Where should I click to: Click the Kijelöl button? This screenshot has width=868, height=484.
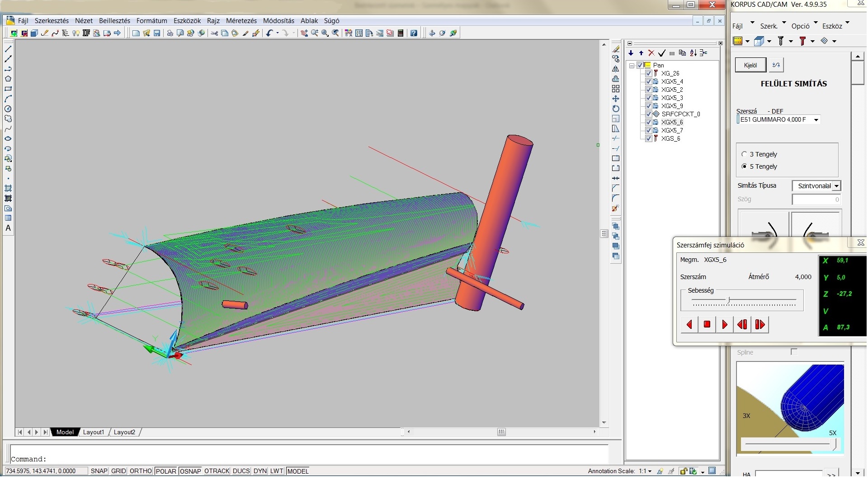coord(750,65)
